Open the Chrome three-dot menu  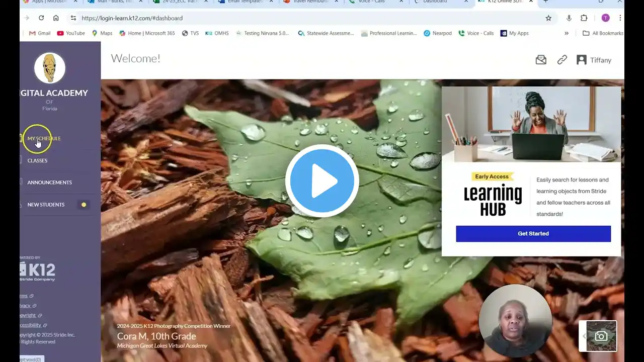[620, 18]
